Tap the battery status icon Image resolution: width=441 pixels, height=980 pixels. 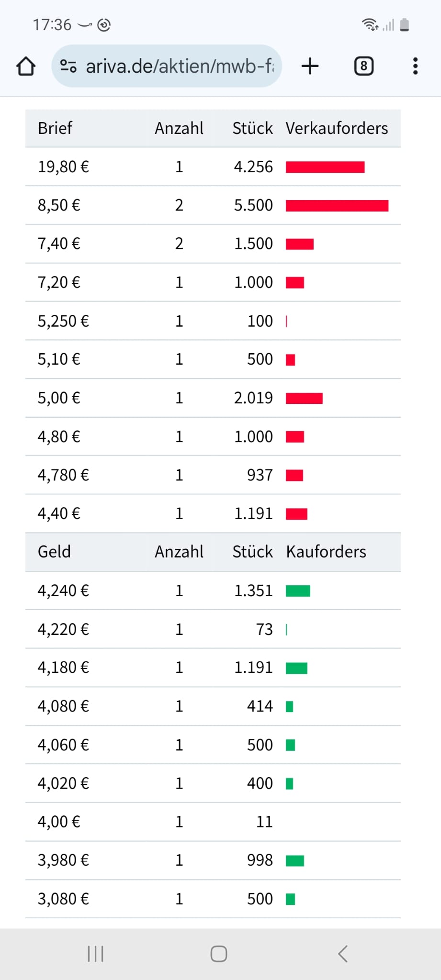click(405, 24)
